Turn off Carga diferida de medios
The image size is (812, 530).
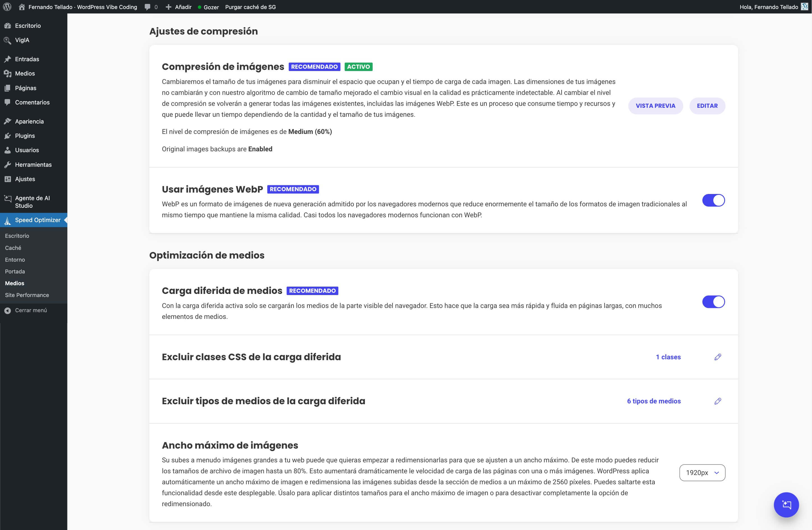coord(714,301)
